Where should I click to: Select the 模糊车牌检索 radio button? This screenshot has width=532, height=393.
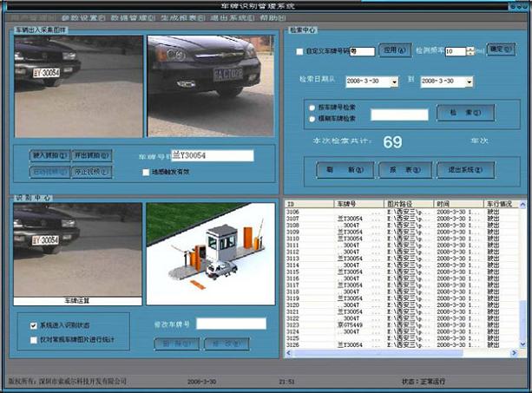click(x=312, y=118)
